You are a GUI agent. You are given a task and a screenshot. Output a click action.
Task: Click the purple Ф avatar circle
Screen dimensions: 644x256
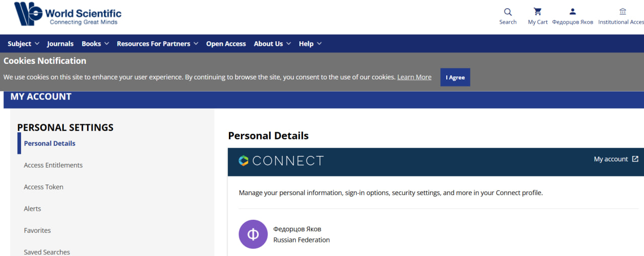tap(253, 234)
